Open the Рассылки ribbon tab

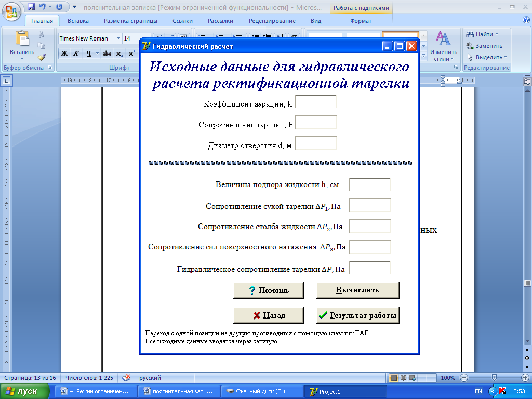pos(220,21)
